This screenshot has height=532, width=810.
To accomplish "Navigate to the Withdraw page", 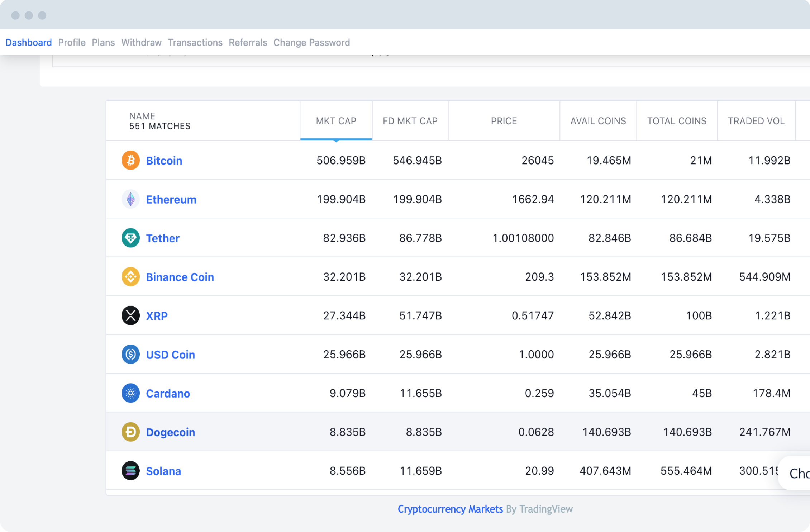I will (141, 42).
